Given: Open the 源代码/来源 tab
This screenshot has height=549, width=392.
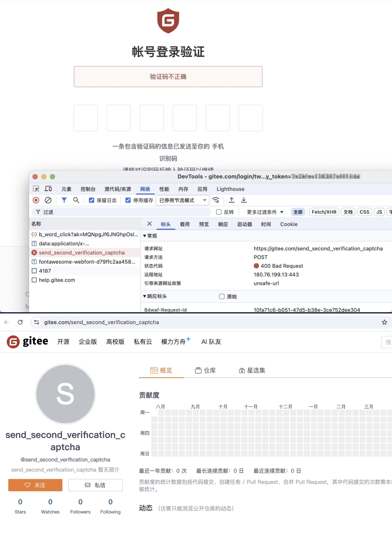Looking at the screenshot, I should [x=118, y=189].
